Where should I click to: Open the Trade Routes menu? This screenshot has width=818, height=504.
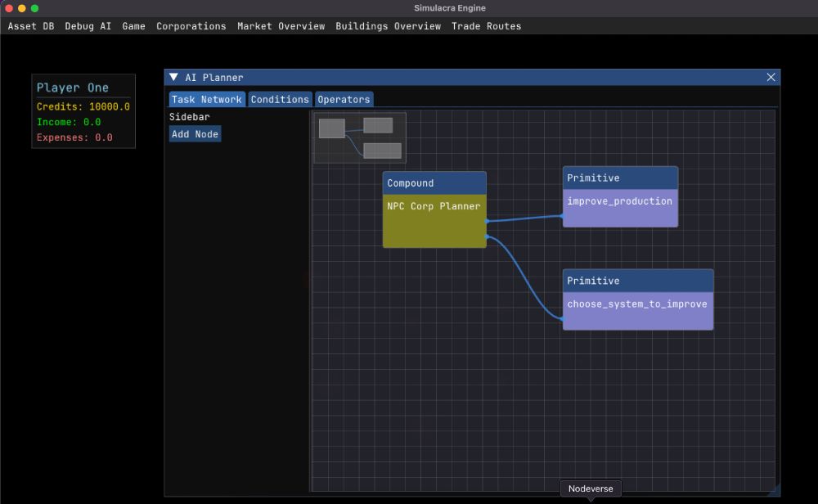point(486,26)
